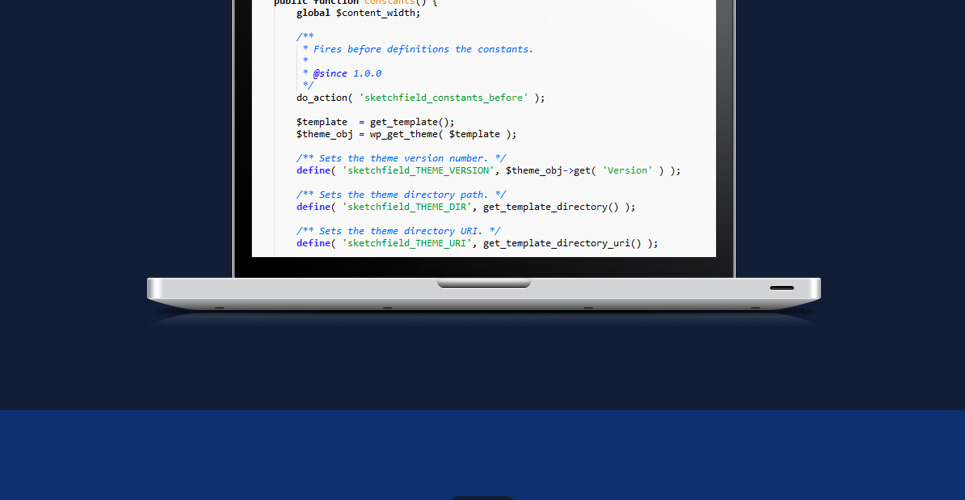Click the global $content_width declaration
Screen dimensions: 965x500
358,12
